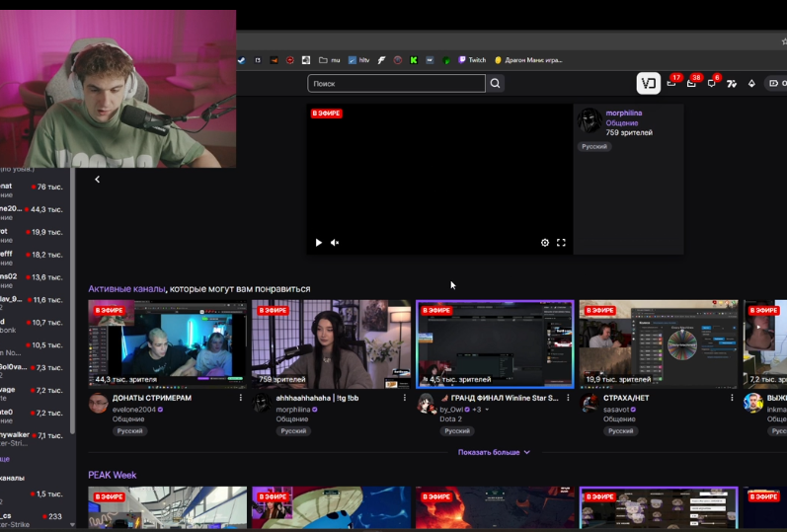The width and height of the screenshot is (787, 532).
Task: Focus the Поиск search field
Action: [397, 83]
